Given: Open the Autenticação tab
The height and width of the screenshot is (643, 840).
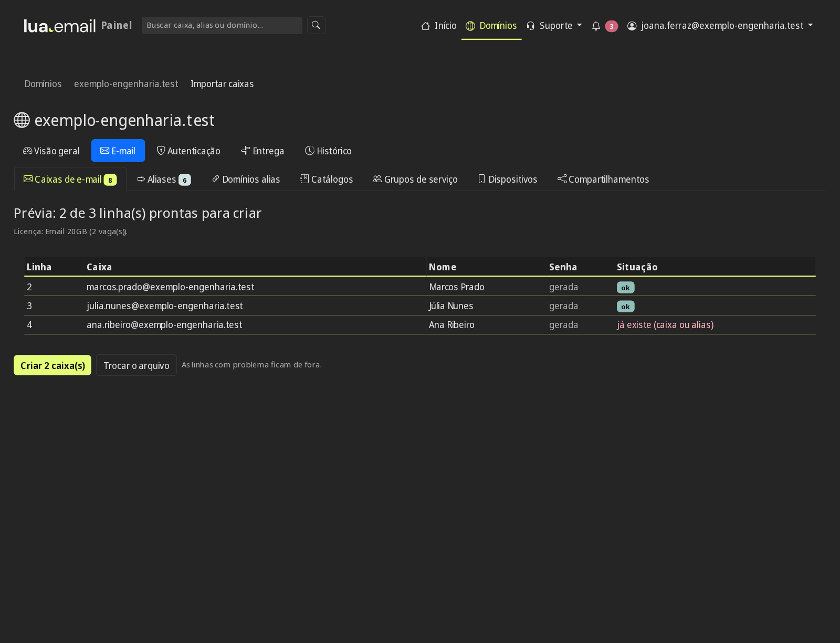Looking at the screenshot, I should 188,151.
